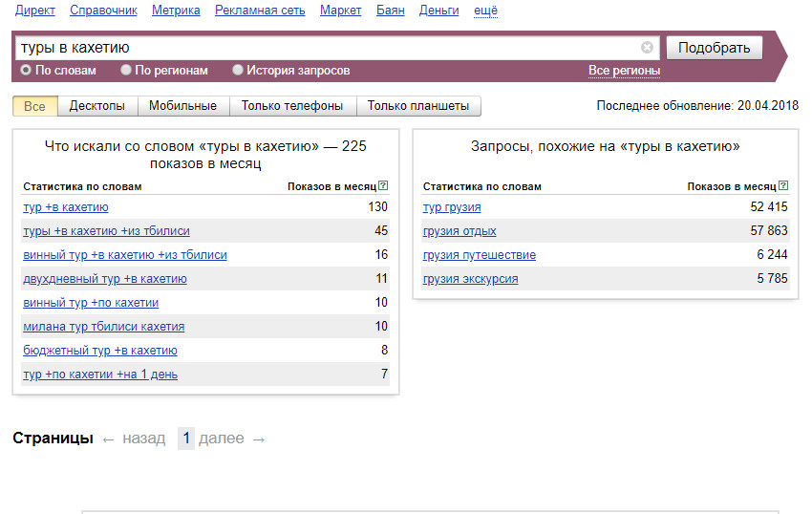Open 'двухдневный тур +в кахетию' link
The height and width of the screenshot is (514, 812).
tap(105, 279)
